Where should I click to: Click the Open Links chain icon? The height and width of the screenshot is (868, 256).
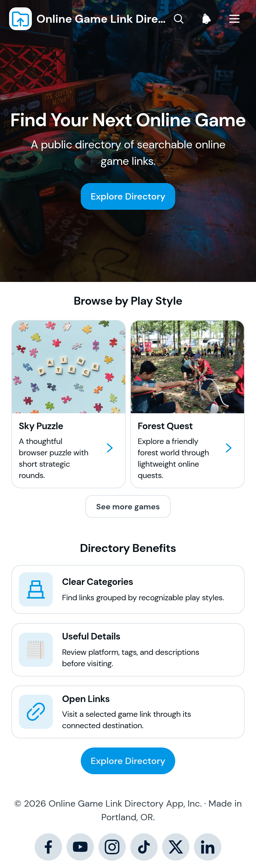click(x=36, y=712)
